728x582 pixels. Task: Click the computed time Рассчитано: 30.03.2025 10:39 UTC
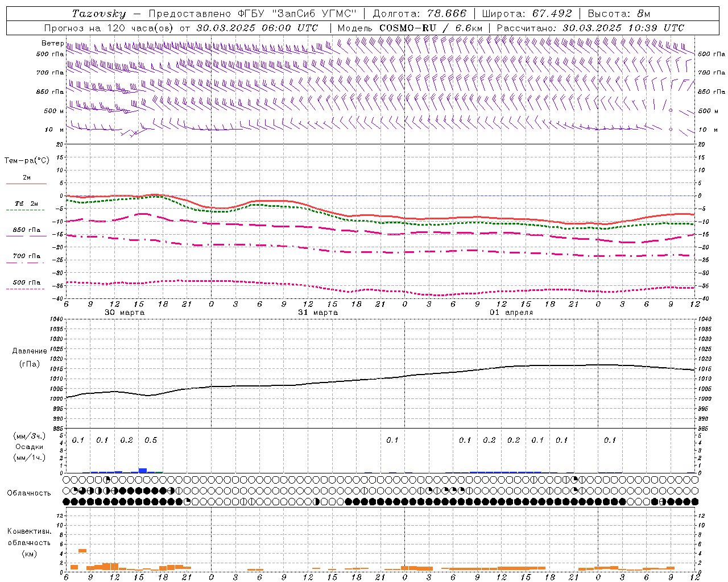[x=590, y=28]
